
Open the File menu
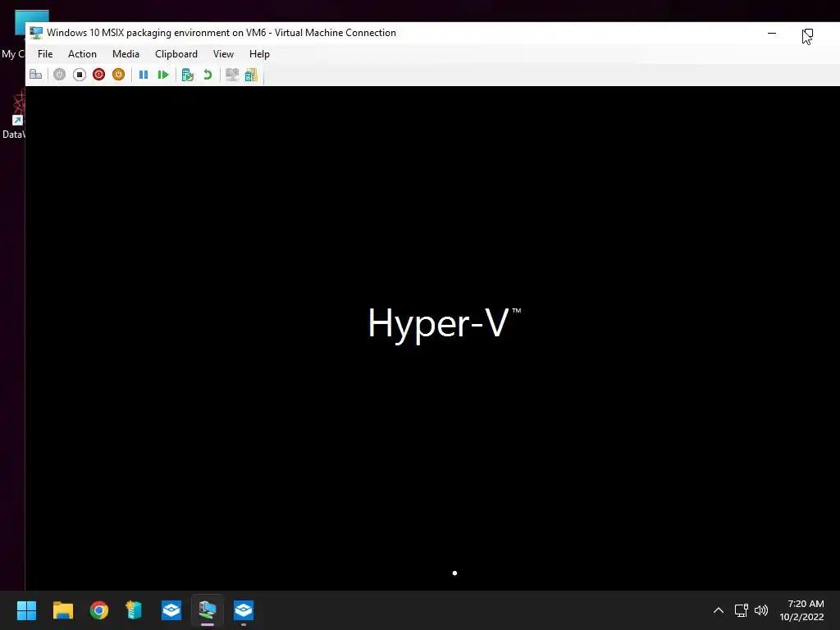[45, 54]
